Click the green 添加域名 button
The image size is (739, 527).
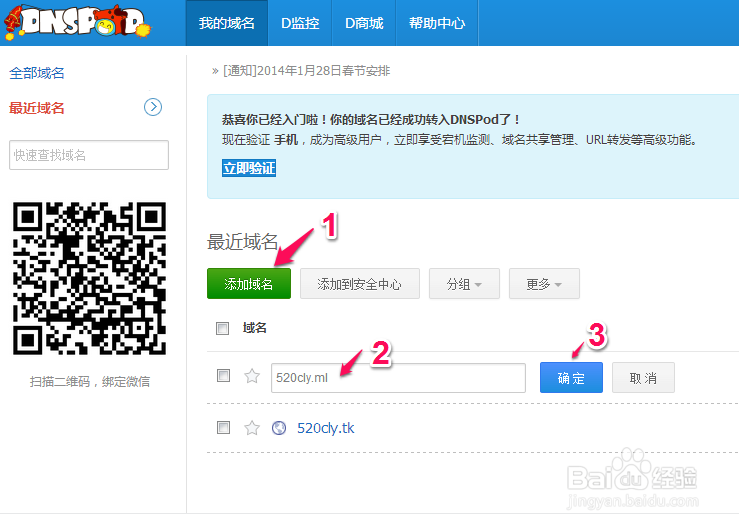249,284
